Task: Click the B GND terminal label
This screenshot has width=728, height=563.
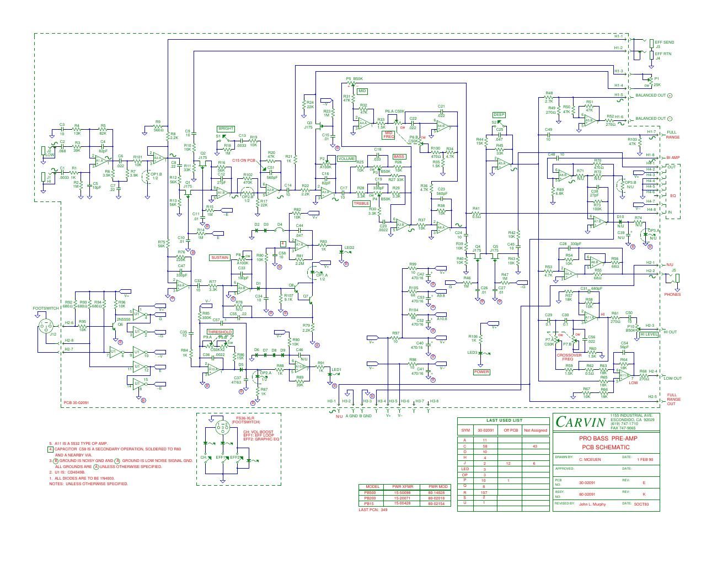Action: pos(366,417)
